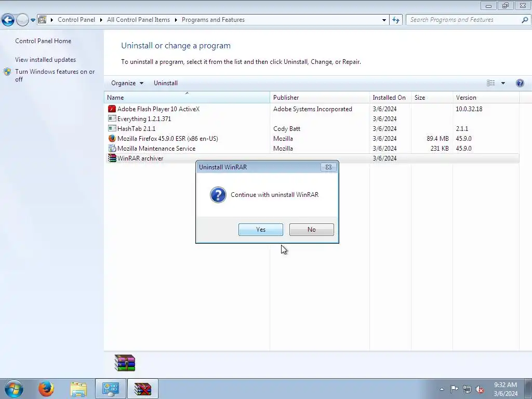532x399 pixels.
Task: Click Control Panel in the breadcrumb
Action: tap(76, 20)
